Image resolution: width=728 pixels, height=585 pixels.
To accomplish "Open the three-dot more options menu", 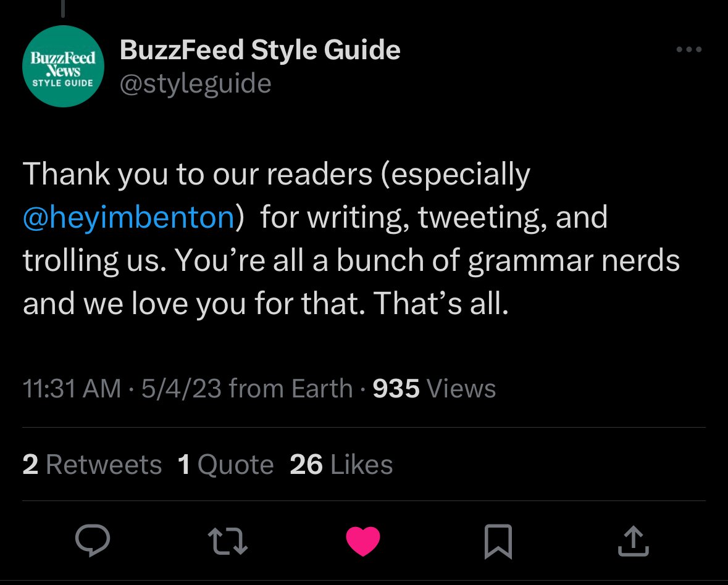I will [x=689, y=50].
